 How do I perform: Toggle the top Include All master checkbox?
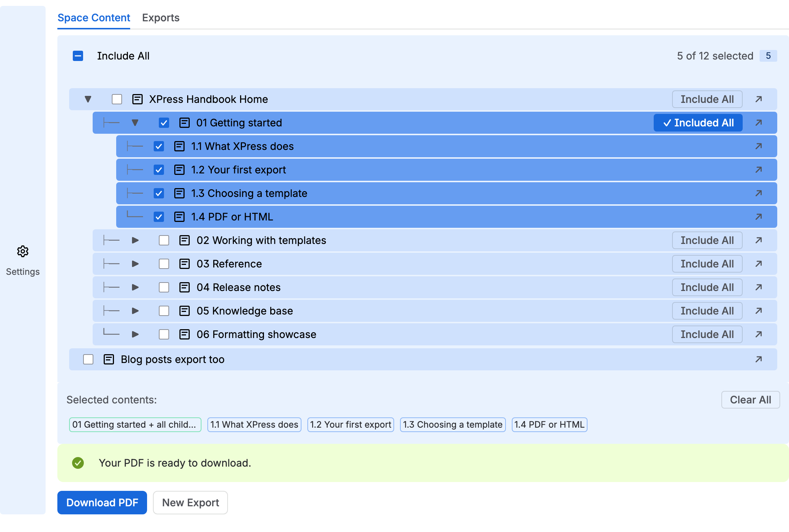click(78, 56)
